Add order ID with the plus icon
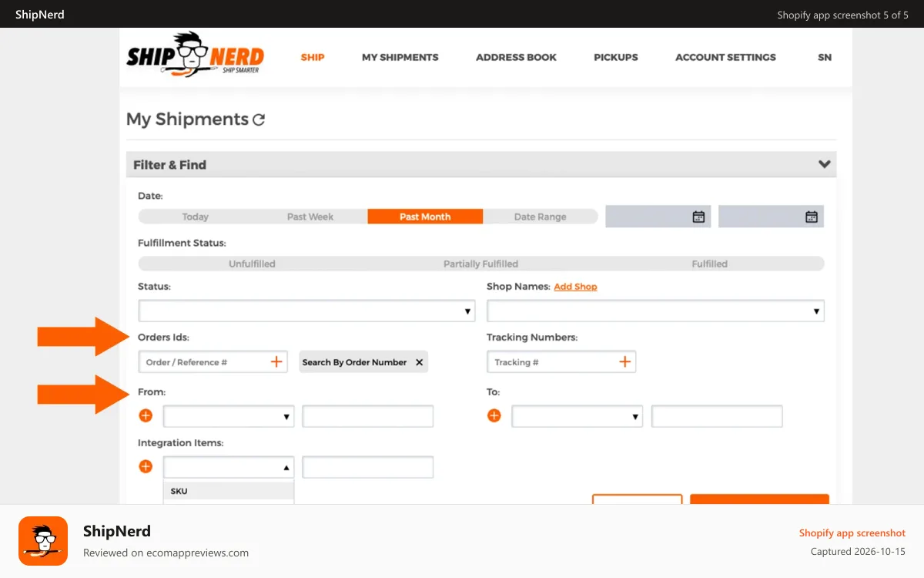The width and height of the screenshot is (924, 578). (276, 361)
